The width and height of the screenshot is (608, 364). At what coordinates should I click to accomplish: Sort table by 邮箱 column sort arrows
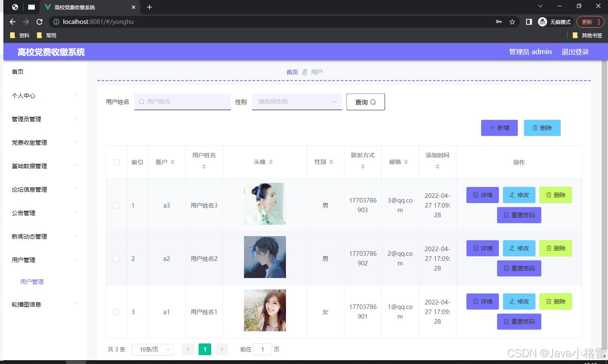(406, 162)
